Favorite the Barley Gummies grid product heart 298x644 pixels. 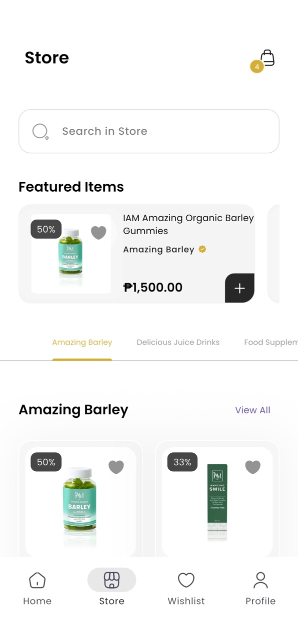click(116, 467)
